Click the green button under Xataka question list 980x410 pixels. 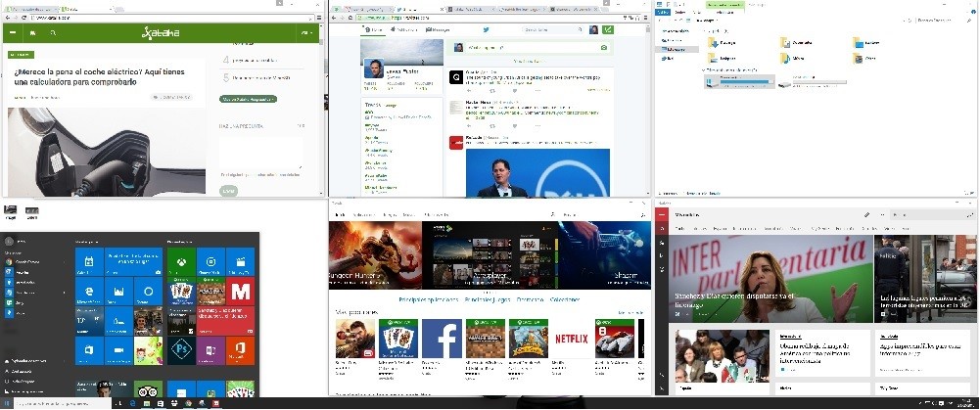click(248, 99)
